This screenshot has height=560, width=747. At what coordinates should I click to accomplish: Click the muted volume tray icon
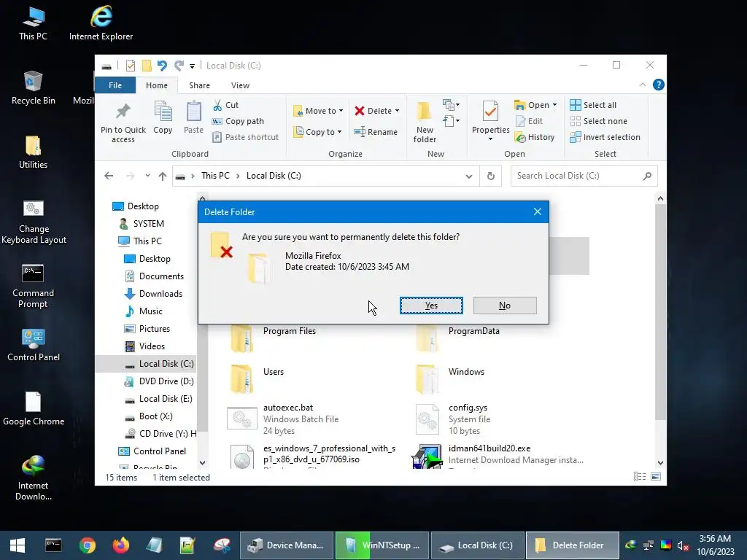[683, 545]
